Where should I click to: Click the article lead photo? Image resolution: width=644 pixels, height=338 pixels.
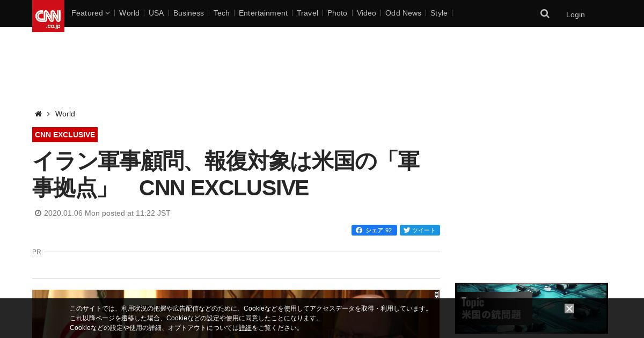click(236, 314)
